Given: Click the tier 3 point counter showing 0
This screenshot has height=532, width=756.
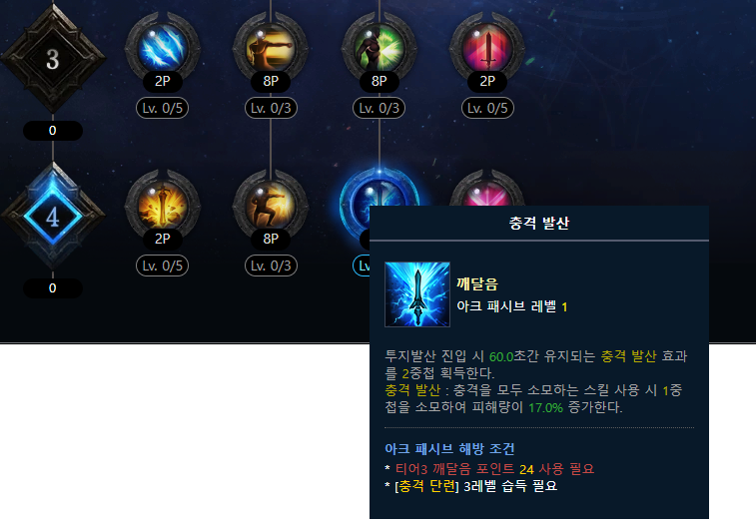Looking at the screenshot, I should pos(53,131).
